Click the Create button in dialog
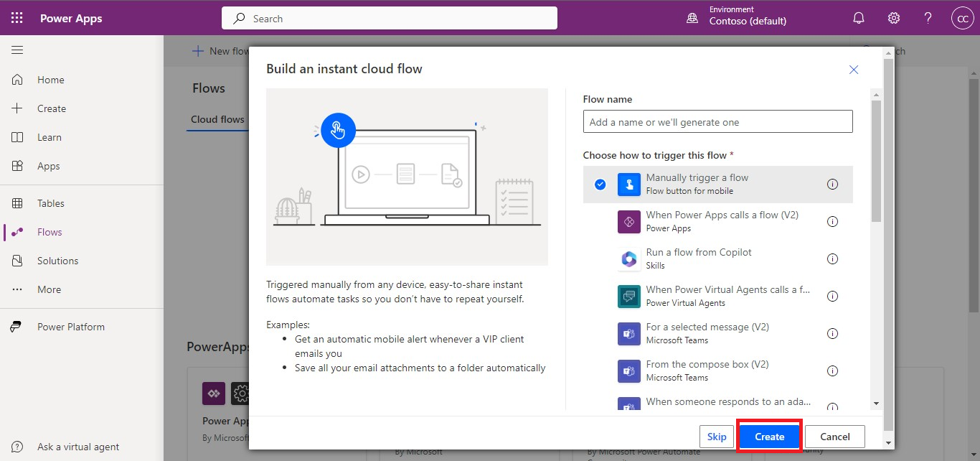This screenshot has height=461, width=980. pyautogui.click(x=769, y=437)
